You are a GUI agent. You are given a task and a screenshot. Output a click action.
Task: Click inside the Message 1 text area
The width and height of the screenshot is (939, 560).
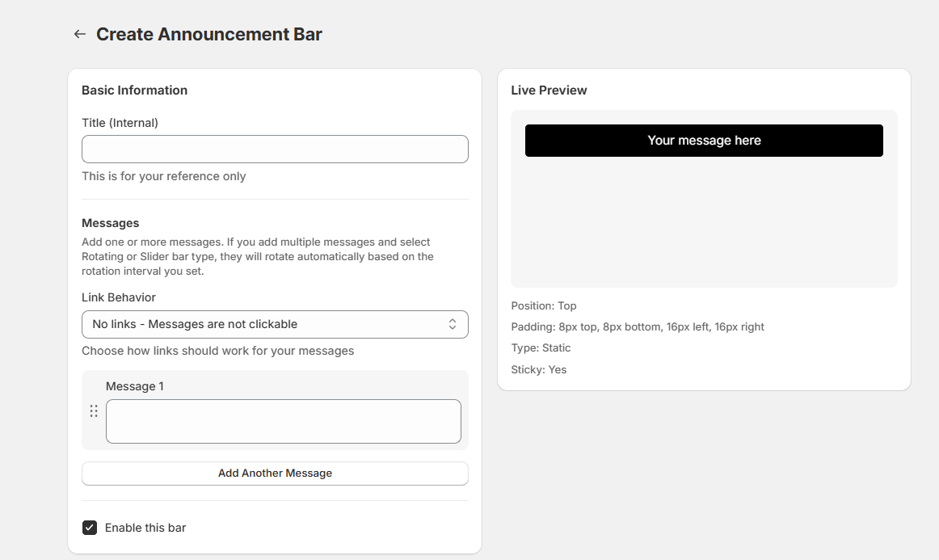coord(283,421)
